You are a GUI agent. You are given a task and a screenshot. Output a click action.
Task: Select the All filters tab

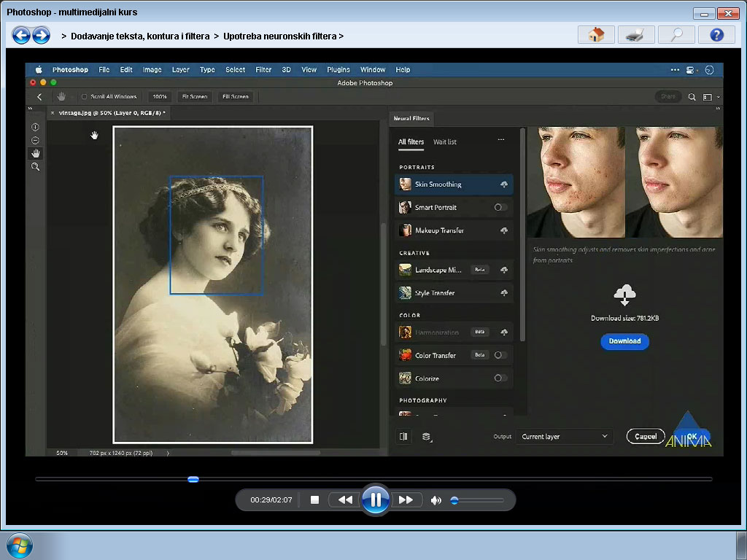(411, 142)
